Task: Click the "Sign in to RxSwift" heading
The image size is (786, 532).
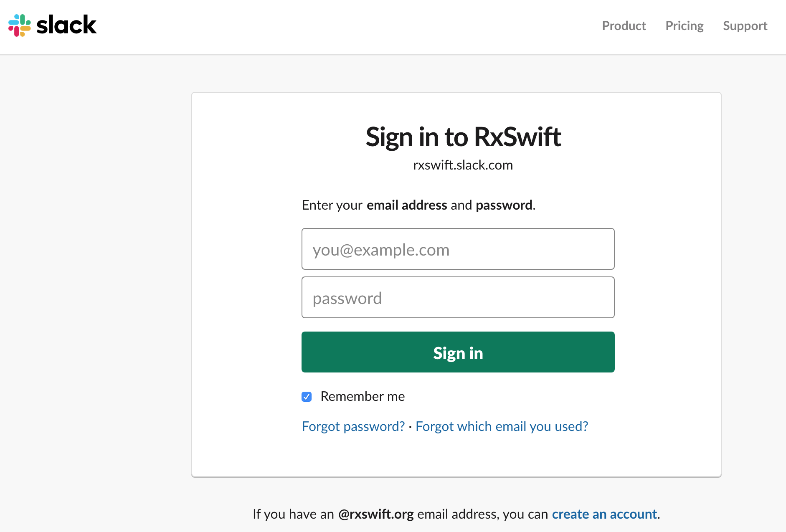Action: (x=463, y=137)
